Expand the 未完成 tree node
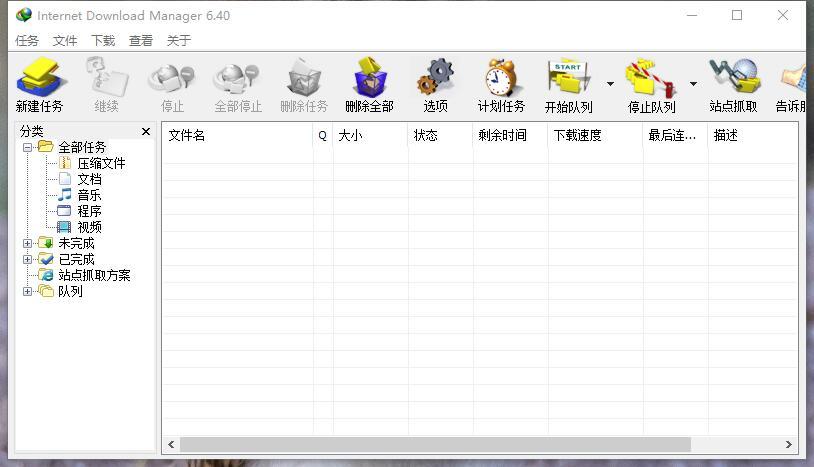Screen dimensions: 814x467 click(28, 243)
